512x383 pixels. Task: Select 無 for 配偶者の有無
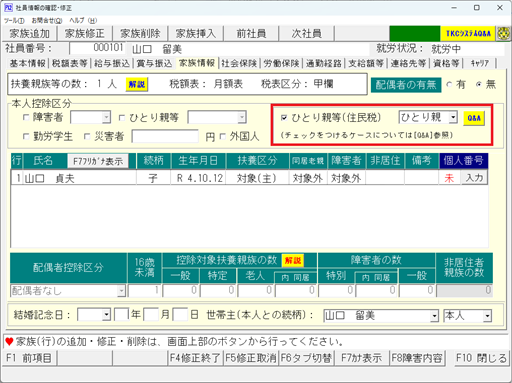click(x=479, y=85)
